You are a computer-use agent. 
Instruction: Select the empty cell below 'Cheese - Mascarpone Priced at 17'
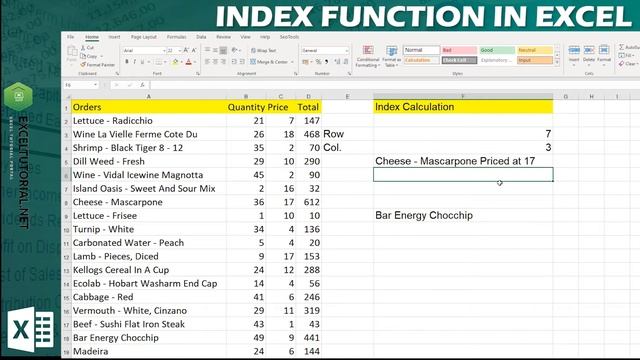463,175
